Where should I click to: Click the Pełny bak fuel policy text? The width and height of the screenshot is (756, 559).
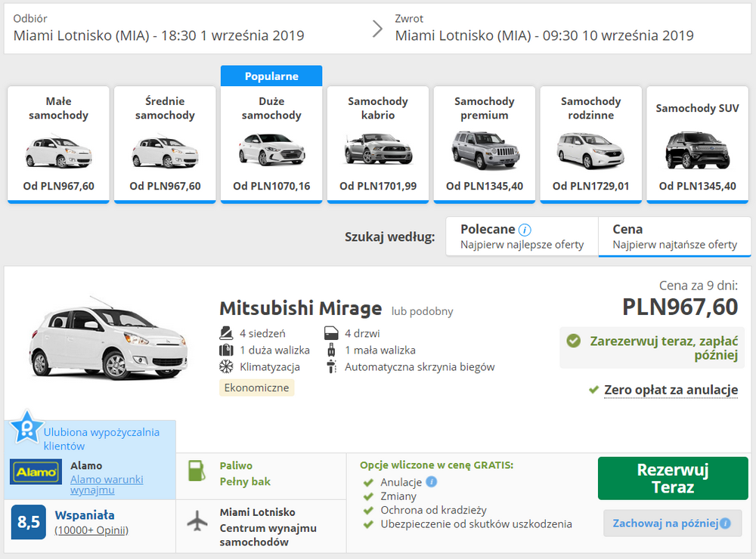(x=245, y=481)
